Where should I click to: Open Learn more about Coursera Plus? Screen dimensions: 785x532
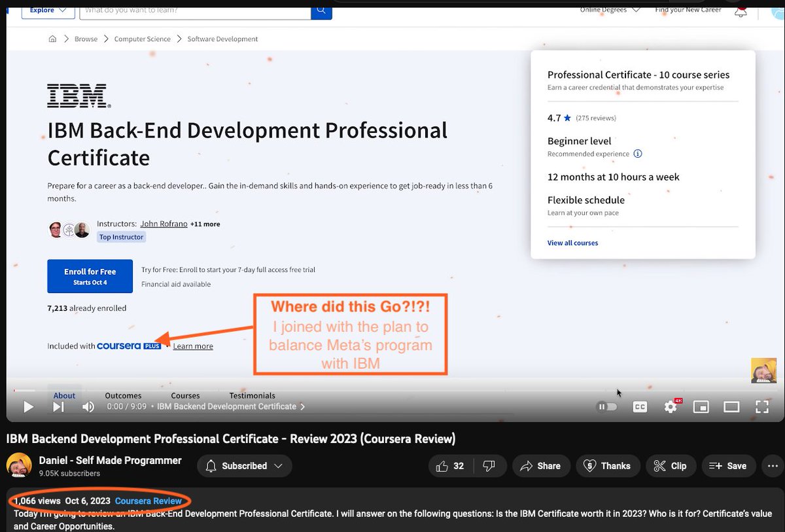193,346
